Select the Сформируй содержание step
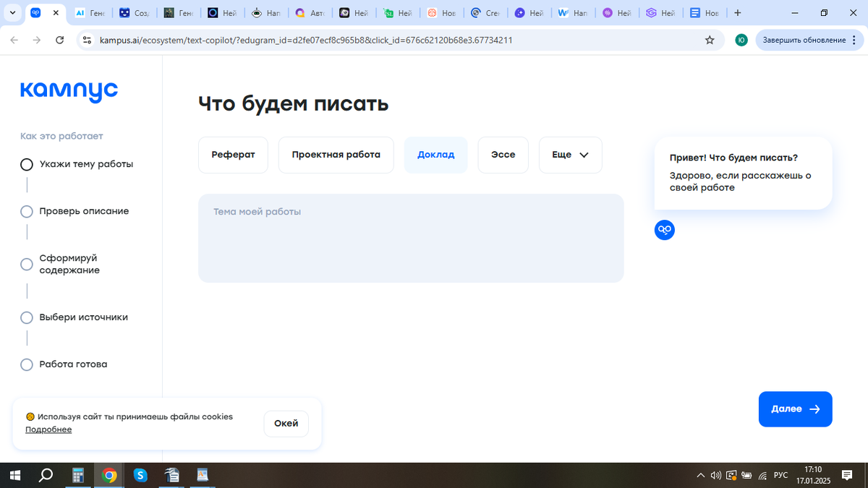The image size is (868, 488). (60, 264)
